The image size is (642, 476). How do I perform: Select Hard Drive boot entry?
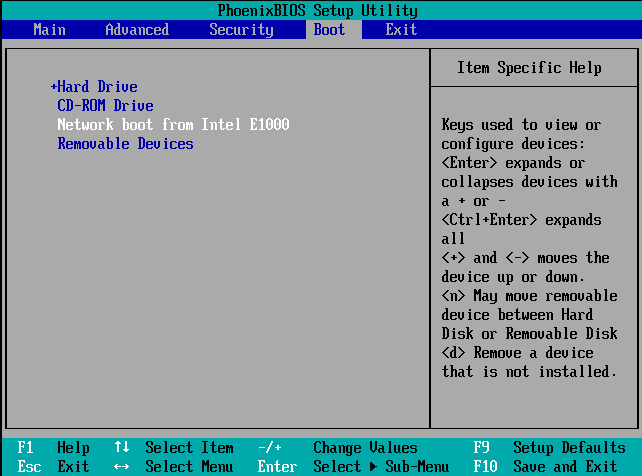coord(97,87)
